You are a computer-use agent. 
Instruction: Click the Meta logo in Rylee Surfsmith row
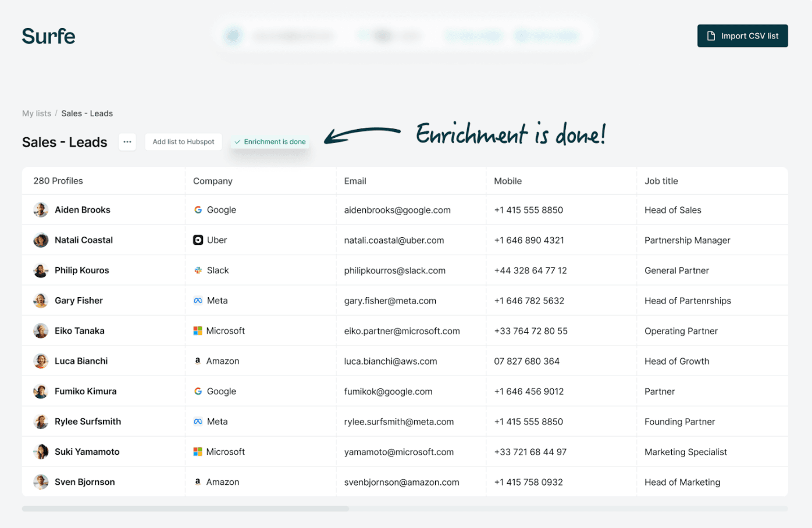[x=198, y=422]
